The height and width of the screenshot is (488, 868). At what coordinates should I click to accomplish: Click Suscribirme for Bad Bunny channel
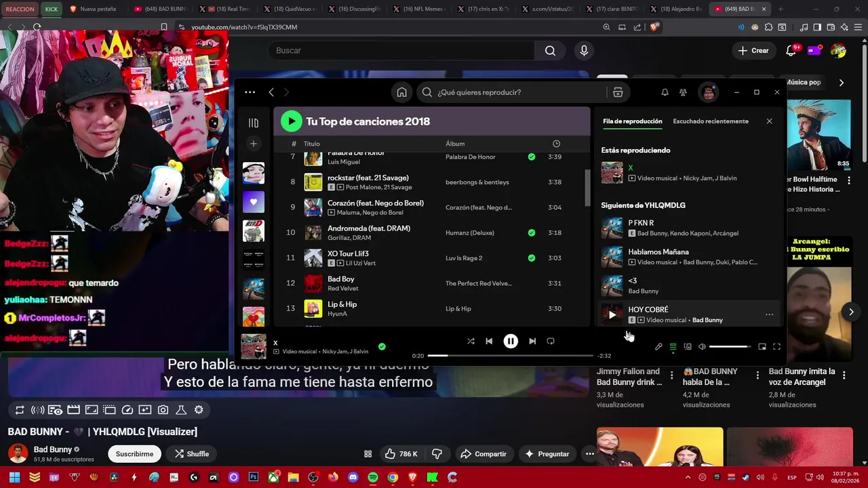click(134, 454)
